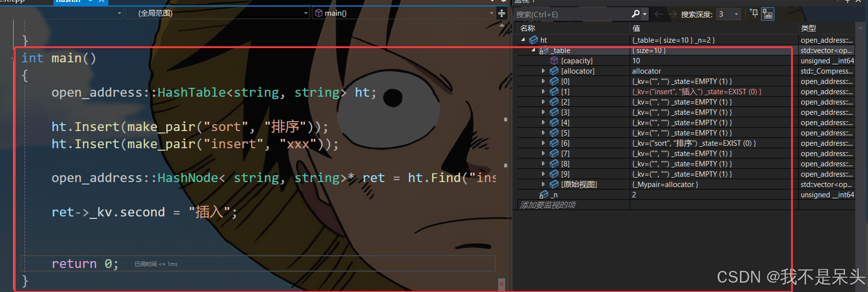Click the object icon of element [3]

(554, 112)
